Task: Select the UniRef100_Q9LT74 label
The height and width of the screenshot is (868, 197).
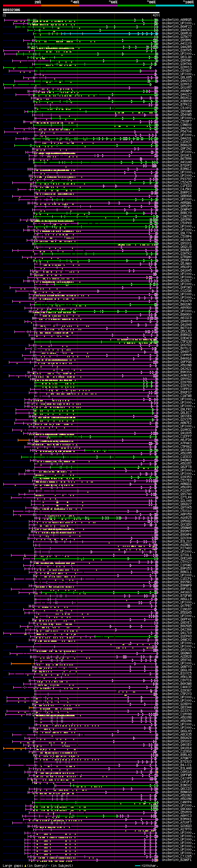Action: tap(177, 233)
